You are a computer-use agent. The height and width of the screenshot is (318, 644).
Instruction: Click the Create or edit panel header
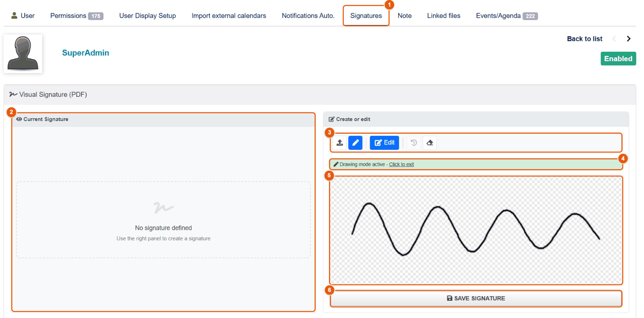[476, 119]
